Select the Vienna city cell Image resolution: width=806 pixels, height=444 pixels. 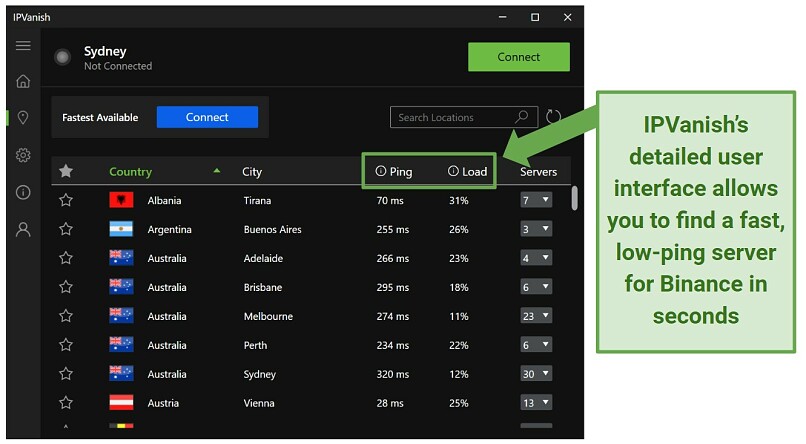(x=259, y=403)
